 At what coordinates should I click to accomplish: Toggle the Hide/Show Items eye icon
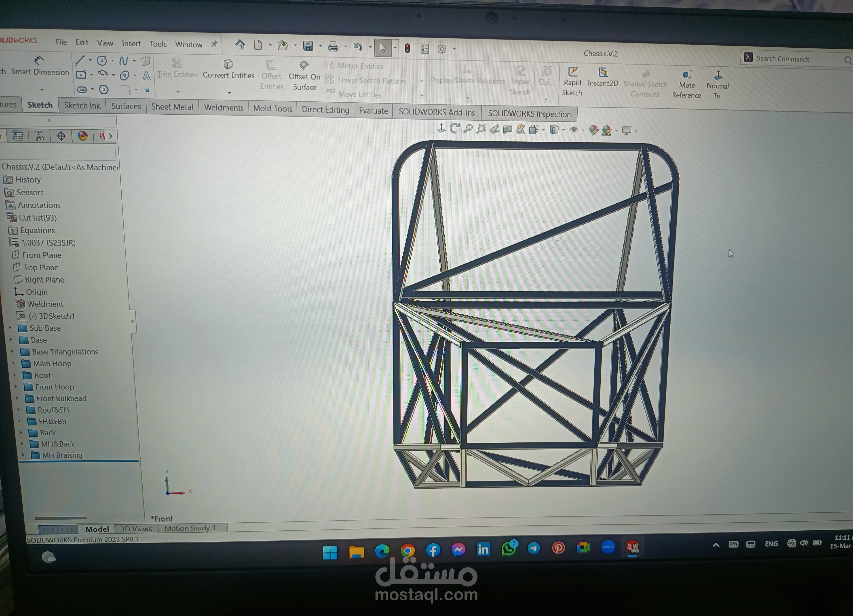tap(574, 130)
